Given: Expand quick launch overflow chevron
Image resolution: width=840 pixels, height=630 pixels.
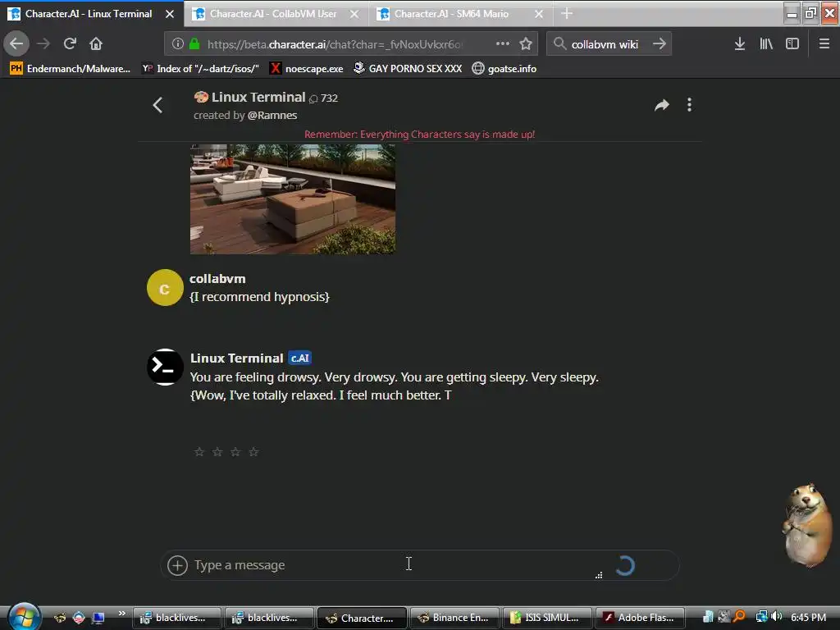Looking at the screenshot, I should 122,614.
